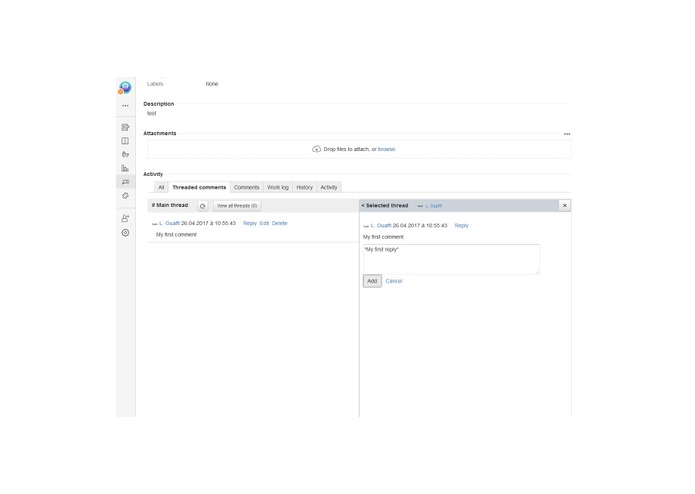Viewport: 695px width, 494px height.
Task: Select the Threaded comments tab
Action: click(x=199, y=187)
